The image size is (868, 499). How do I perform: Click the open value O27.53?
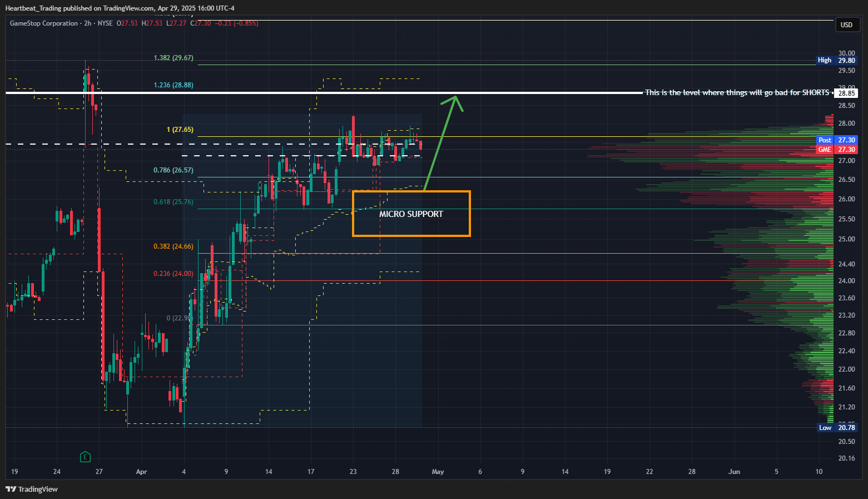click(x=127, y=23)
